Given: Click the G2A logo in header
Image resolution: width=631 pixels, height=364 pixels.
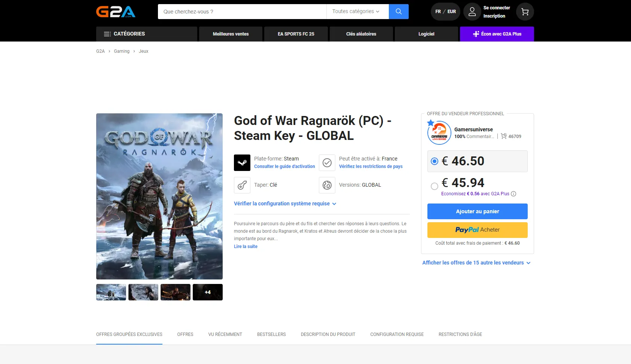Looking at the screenshot, I should [x=116, y=12].
